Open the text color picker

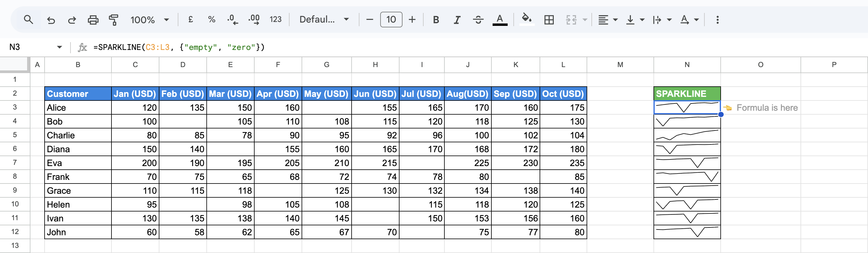pos(500,20)
